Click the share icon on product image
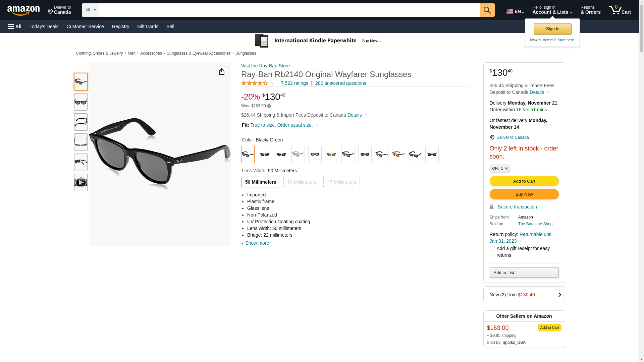Viewport: 644px width, 362px height. [x=222, y=71]
